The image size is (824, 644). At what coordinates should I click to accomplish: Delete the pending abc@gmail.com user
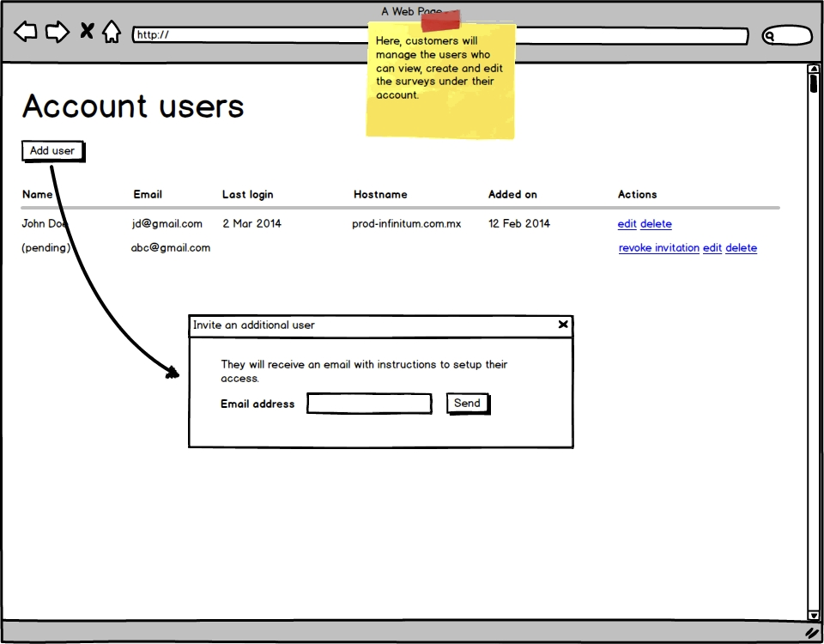[x=741, y=248]
